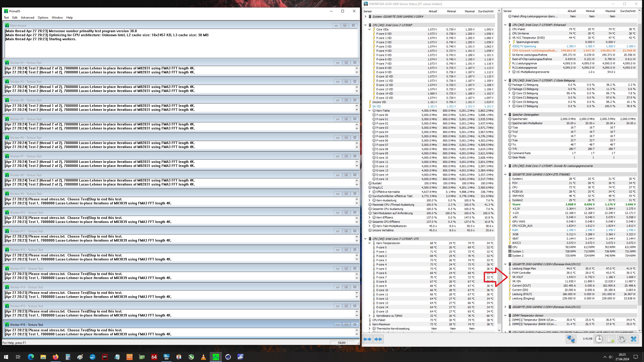Image resolution: width=644 pixels, height=362 pixels.
Task: Launch CPU-Z from the taskbar
Action: [x=129, y=357]
